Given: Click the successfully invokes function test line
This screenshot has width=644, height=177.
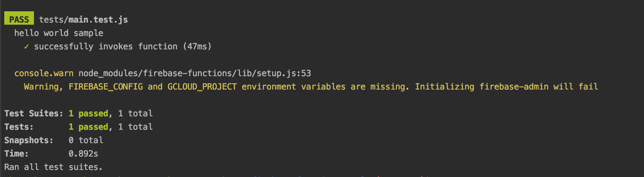Looking at the screenshot, I should pos(123,47).
